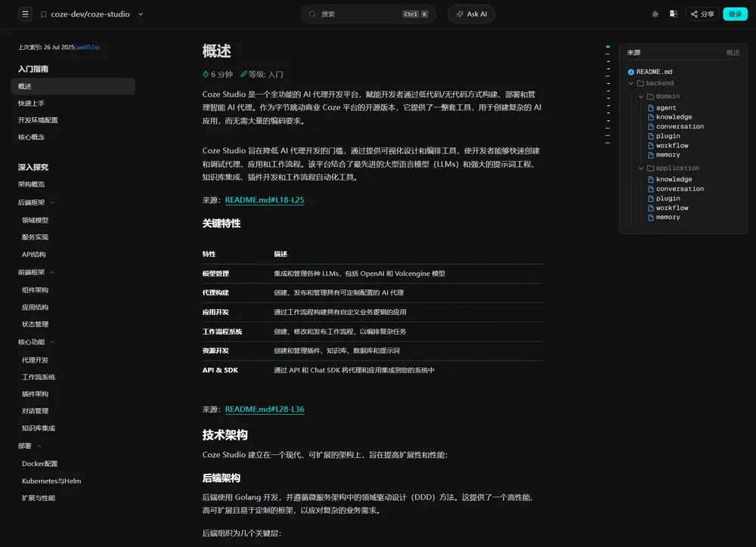Toggle light/dark theme with sun icon

655,14
